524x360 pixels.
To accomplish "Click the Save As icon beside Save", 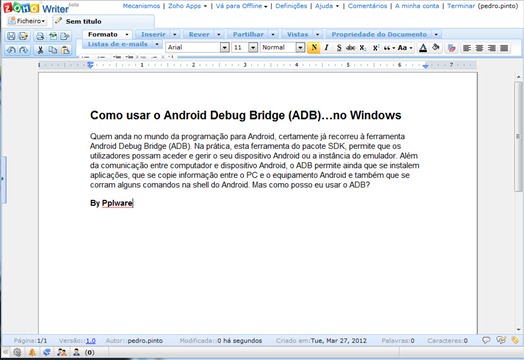I will pyautogui.click(x=23, y=36).
